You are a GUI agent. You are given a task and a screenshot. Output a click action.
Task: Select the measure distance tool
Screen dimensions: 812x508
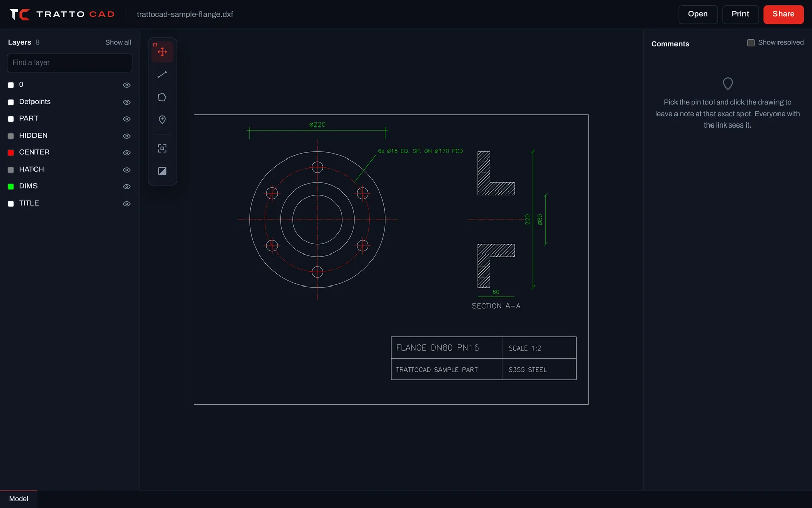point(162,75)
